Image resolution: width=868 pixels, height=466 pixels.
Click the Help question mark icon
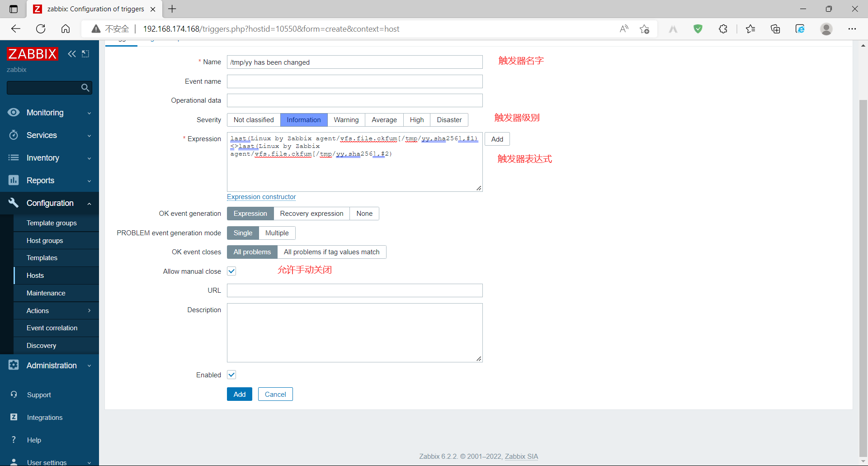point(14,440)
